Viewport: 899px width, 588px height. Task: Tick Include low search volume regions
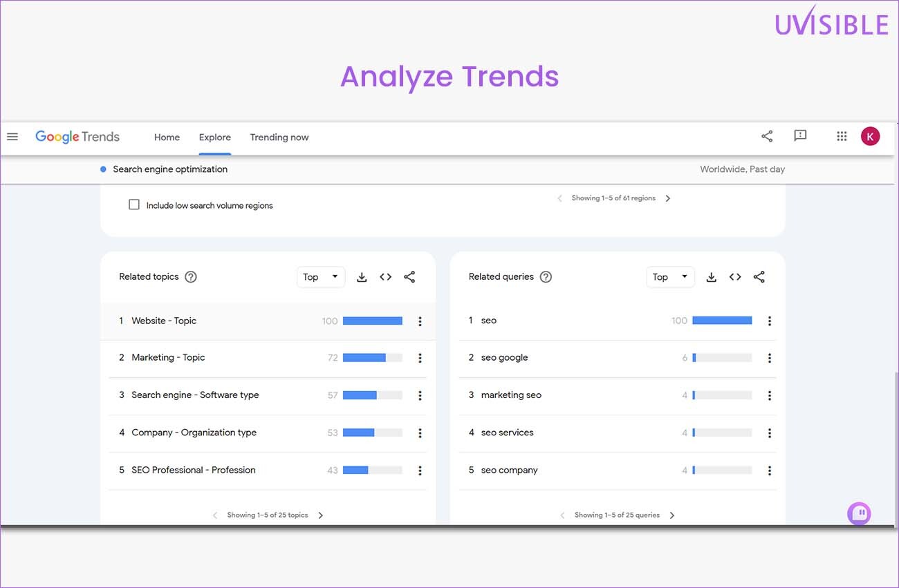click(134, 205)
